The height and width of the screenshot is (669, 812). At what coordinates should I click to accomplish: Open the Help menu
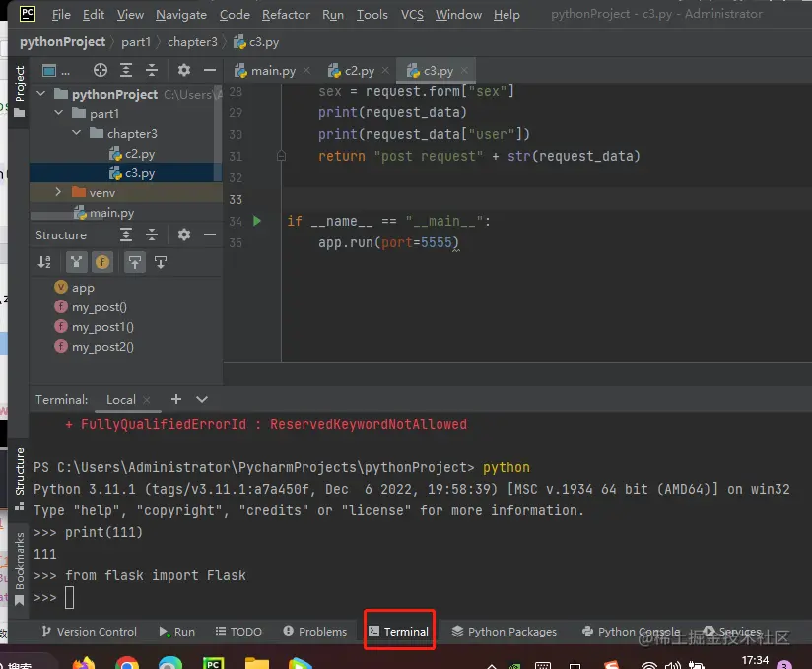pos(507,15)
